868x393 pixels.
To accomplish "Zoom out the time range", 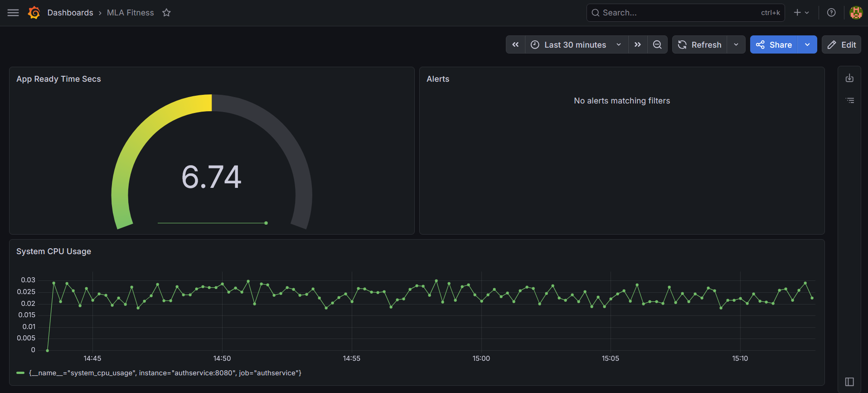I will (657, 44).
